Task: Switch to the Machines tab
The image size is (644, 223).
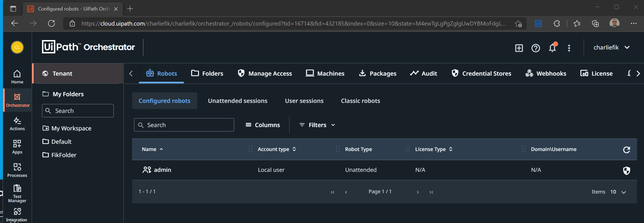Action: click(x=325, y=73)
